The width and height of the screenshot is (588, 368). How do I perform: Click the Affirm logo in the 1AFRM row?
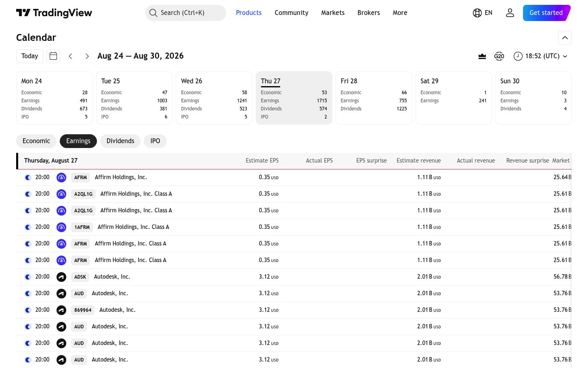[x=61, y=227]
